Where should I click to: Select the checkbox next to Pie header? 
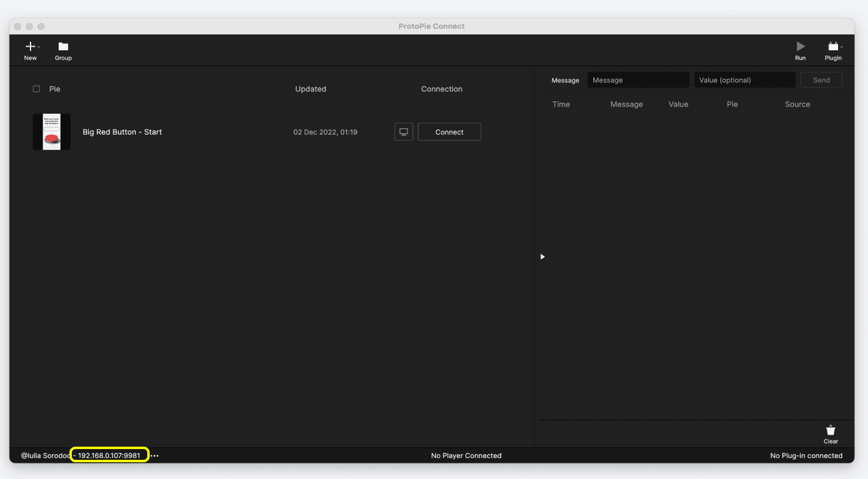pos(36,89)
